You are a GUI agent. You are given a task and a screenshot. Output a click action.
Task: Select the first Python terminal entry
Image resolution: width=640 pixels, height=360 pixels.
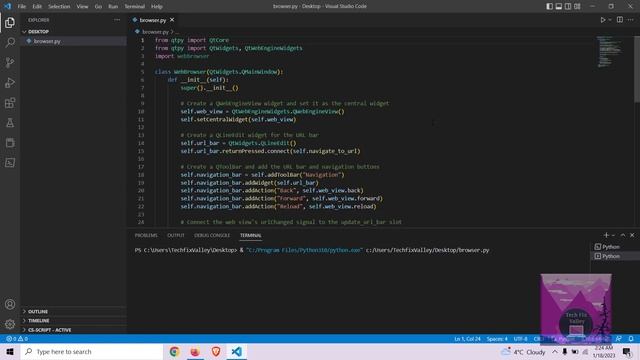614,247
